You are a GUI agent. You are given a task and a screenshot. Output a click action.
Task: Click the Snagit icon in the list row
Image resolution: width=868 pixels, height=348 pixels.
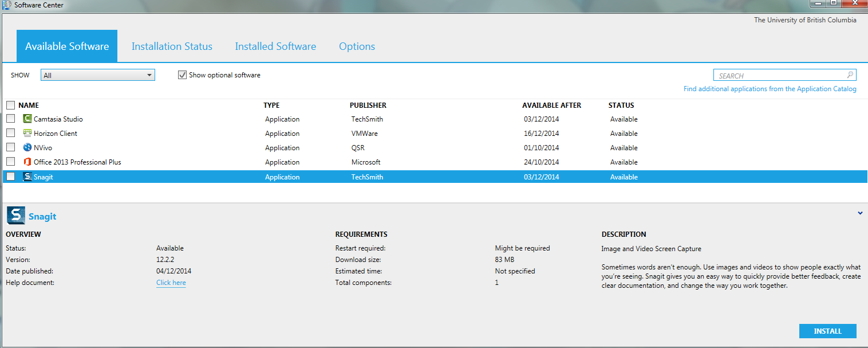pyautogui.click(x=27, y=177)
